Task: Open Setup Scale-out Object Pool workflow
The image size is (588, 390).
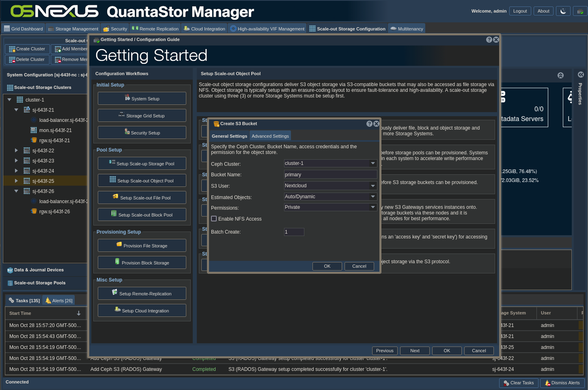Action: [142, 180]
